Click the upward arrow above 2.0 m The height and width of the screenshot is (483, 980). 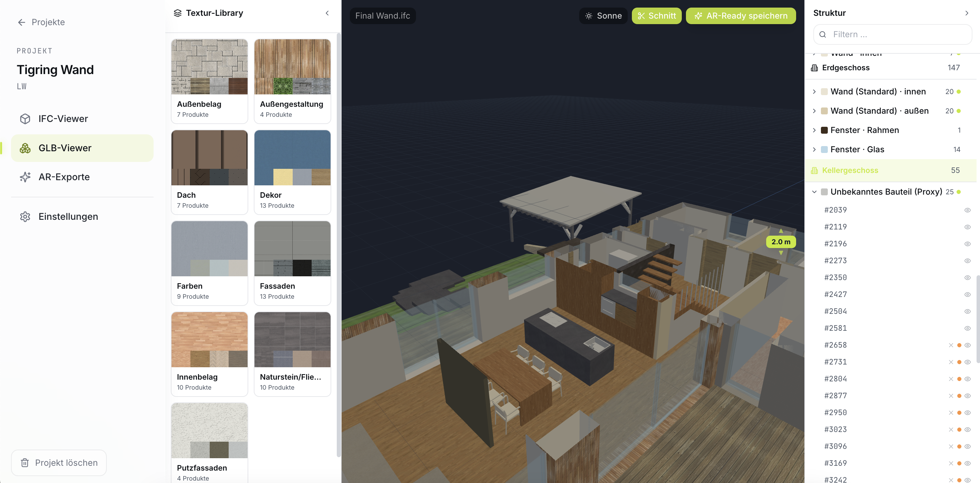781,231
